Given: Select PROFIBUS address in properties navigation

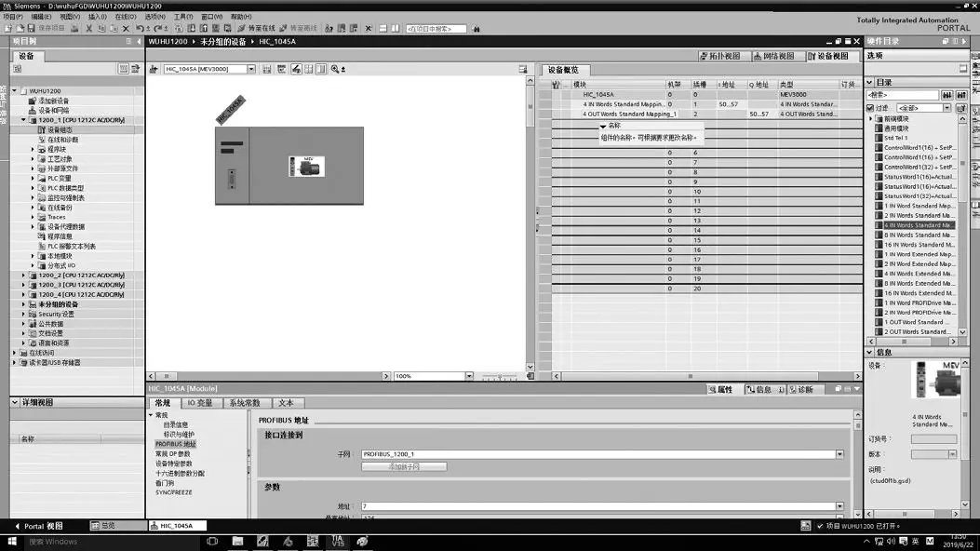Looking at the screenshot, I should [175, 444].
